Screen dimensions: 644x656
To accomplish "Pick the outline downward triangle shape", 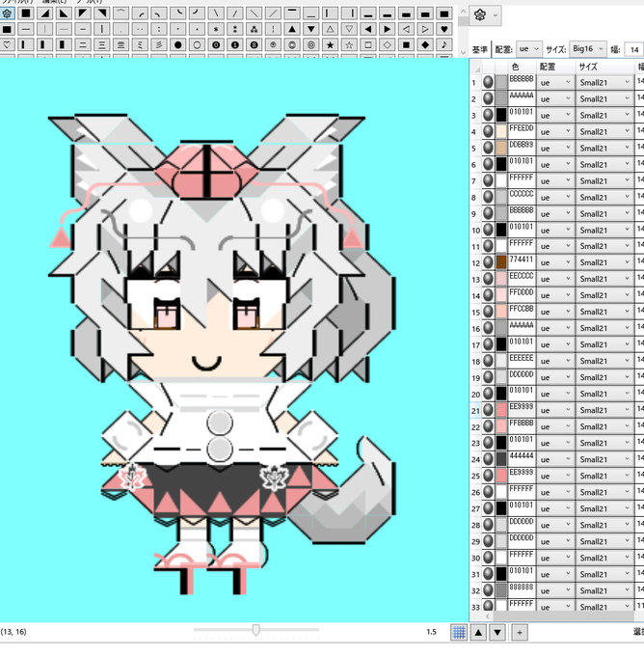I will pyautogui.click(x=349, y=29).
